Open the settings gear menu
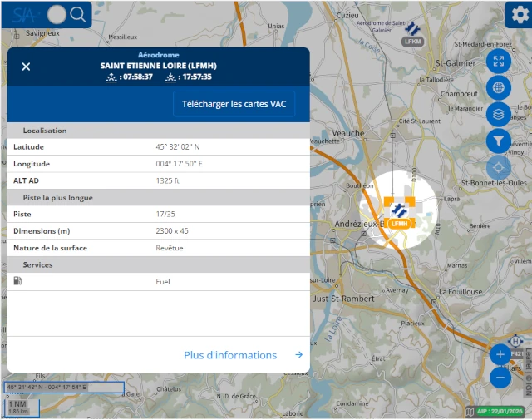 517,14
